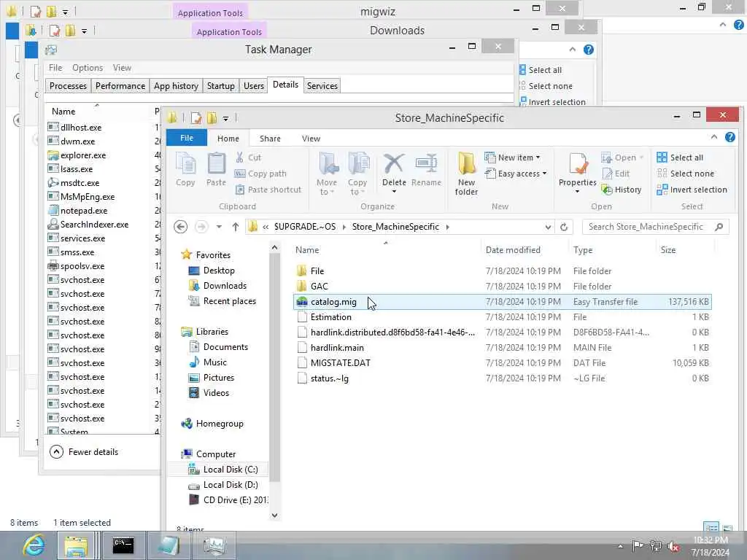The width and height of the screenshot is (747, 560).
Task: Select the status.~lg file
Action: point(503,378)
